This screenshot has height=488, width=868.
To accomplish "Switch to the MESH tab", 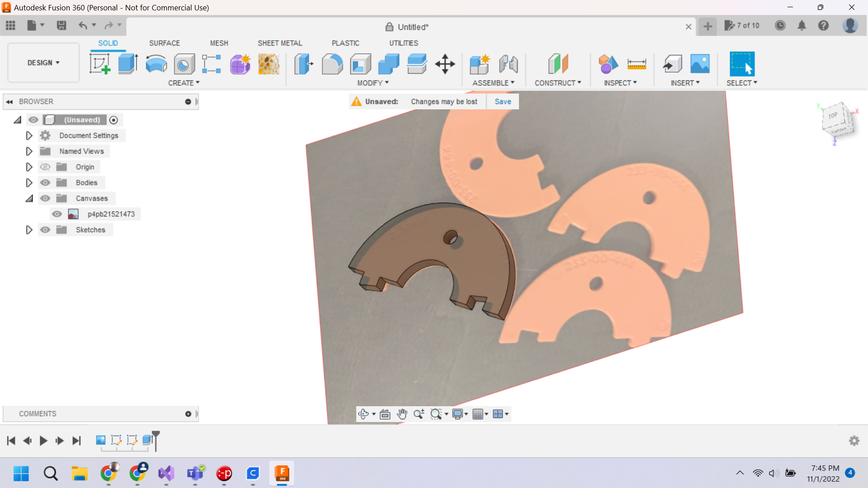I will (219, 43).
